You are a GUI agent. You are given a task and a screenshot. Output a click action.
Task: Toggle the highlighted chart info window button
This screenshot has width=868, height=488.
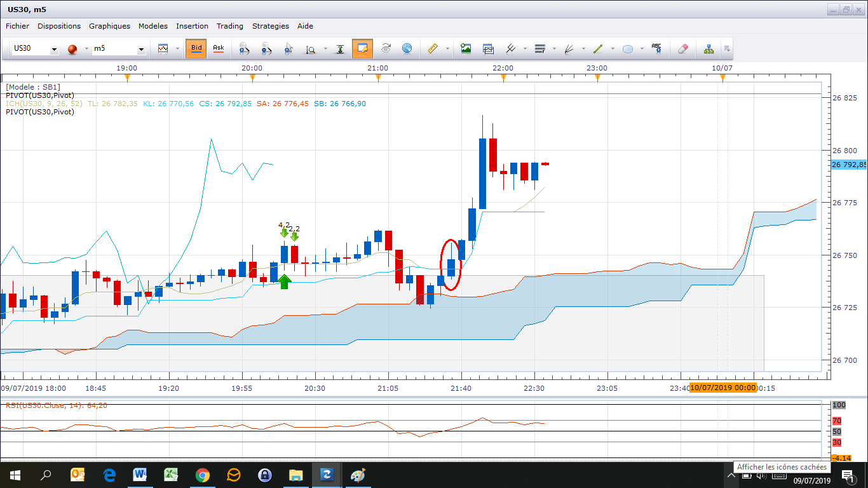(362, 49)
